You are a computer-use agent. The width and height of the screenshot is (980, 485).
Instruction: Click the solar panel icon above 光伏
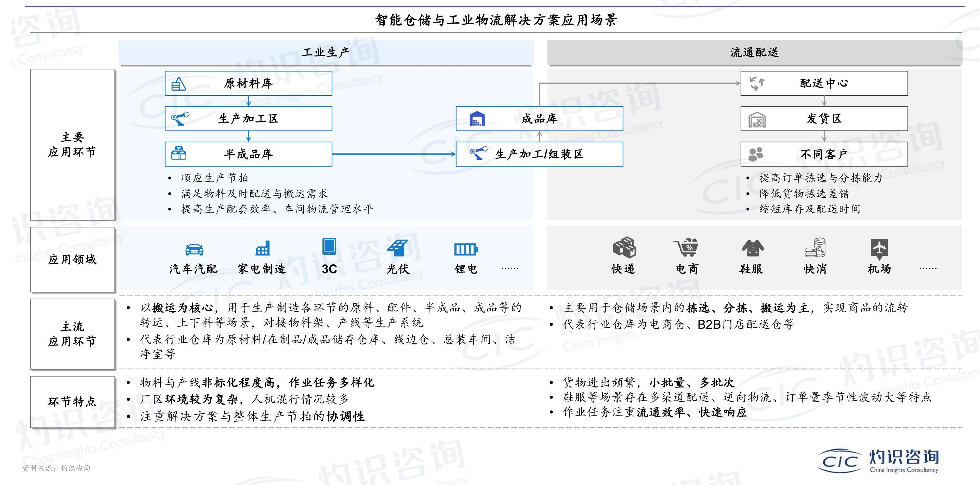(397, 248)
